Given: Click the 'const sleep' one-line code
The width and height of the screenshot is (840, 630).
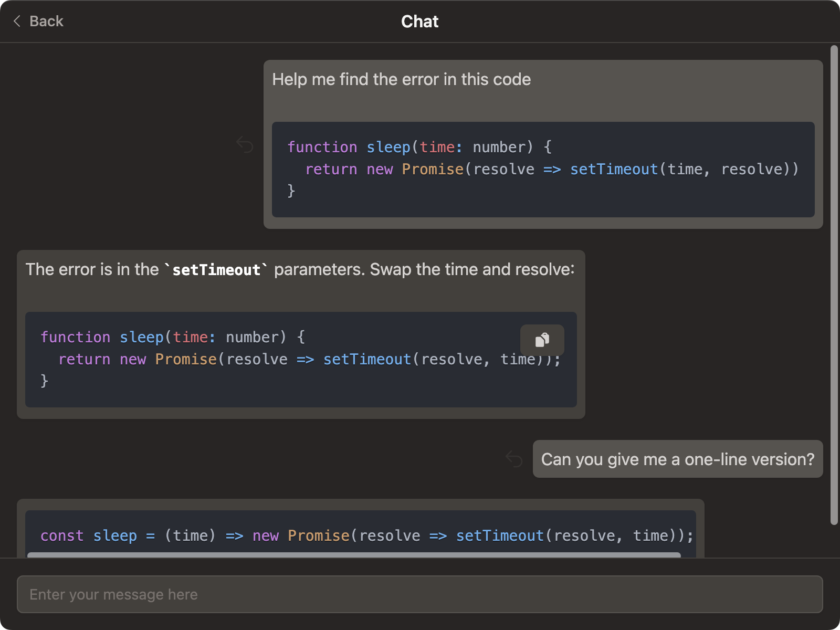Looking at the screenshot, I should 367,535.
